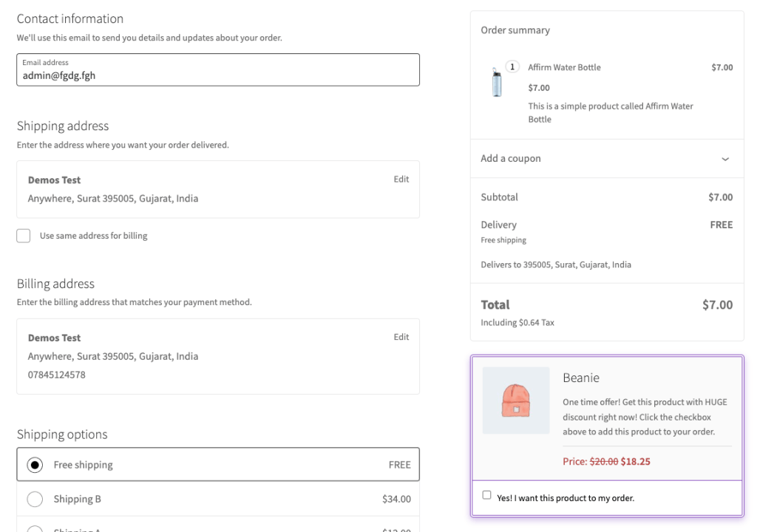Viewport: 757px width, 532px height.
Task: Choose the Shipping B radio option
Action: (x=35, y=499)
